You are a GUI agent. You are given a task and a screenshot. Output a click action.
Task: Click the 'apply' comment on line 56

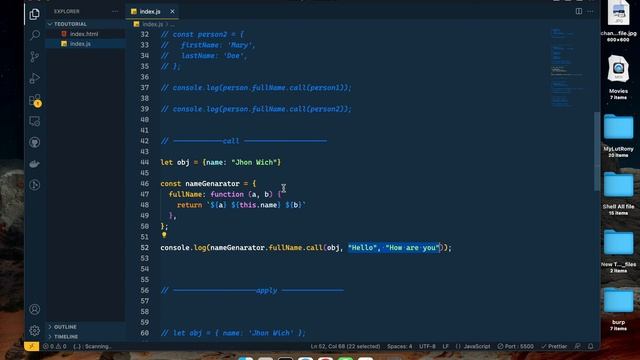[x=267, y=290]
